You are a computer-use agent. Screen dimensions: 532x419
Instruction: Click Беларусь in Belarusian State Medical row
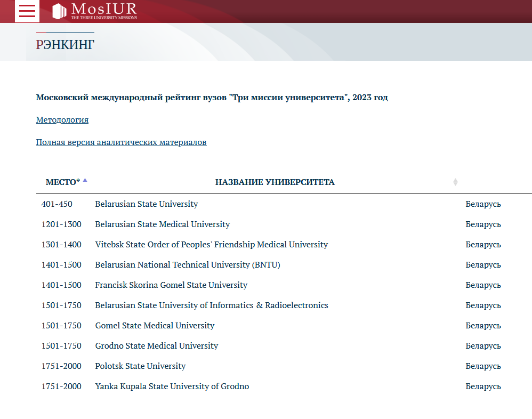click(x=483, y=224)
